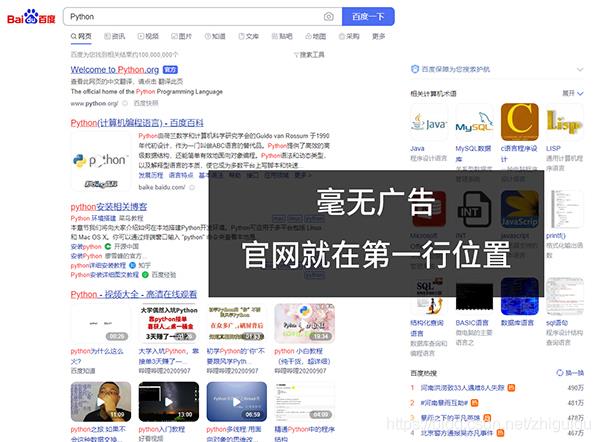Open the 更多 tab

pyautogui.click(x=378, y=36)
